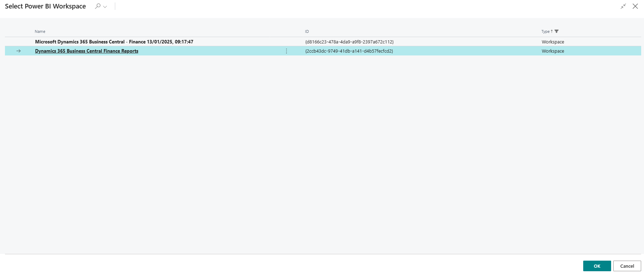Select the ID cell starting with d8166c23
Viewport: 644px width, 273px height.
coord(349,42)
